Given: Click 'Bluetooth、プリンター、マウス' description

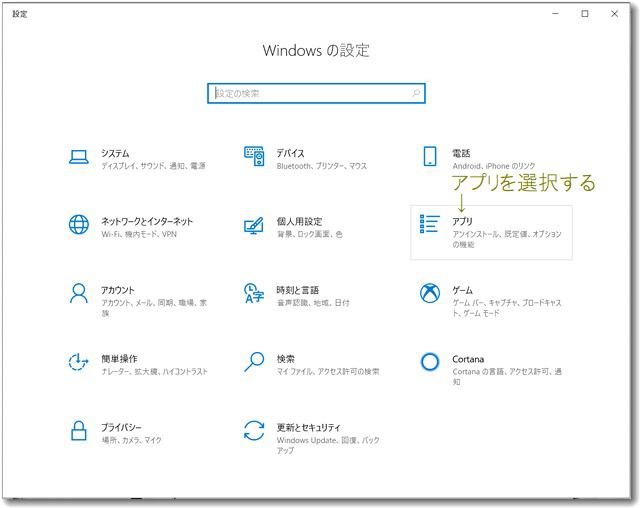Looking at the screenshot, I should click(x=322, y=166).
